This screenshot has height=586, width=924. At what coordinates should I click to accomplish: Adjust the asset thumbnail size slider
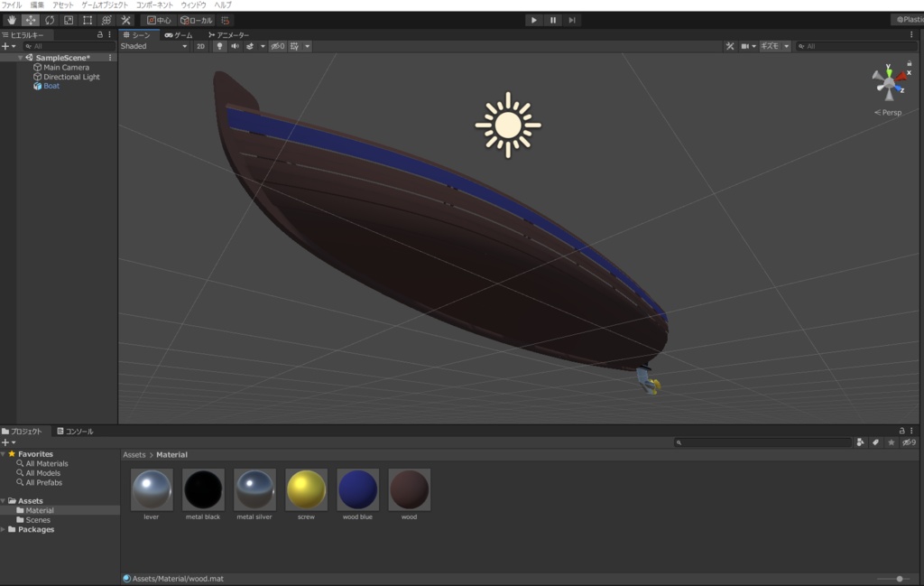click(x=898, y=579)
